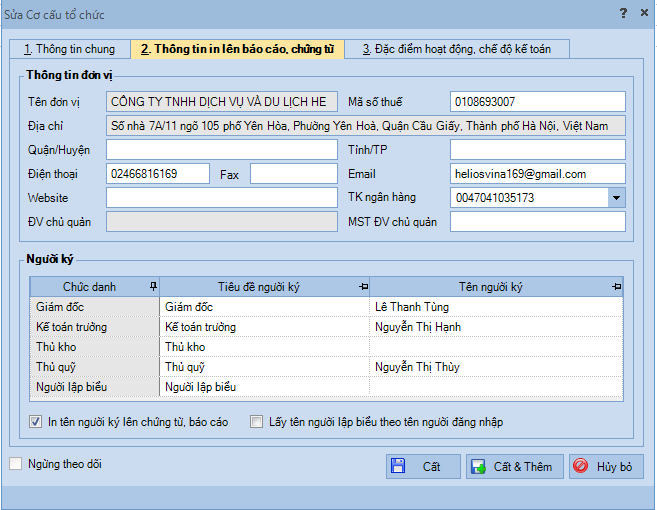Switch to Thông tin chung tab

click(x=70, y=49)
